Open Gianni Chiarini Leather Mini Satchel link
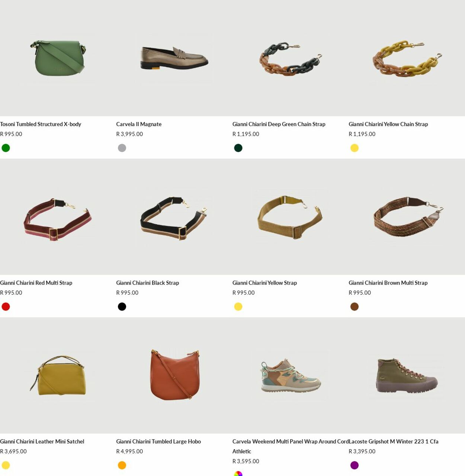 point(42,442)
